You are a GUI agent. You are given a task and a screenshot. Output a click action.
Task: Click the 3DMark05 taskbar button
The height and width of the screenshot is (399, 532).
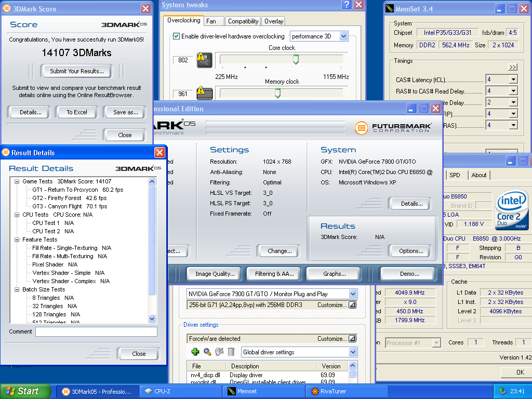(97, 392)
